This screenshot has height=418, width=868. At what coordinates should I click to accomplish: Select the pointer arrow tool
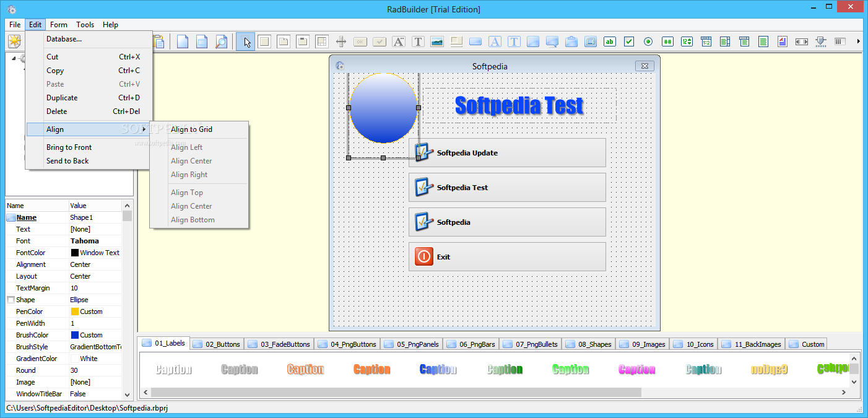click(246, 41)
